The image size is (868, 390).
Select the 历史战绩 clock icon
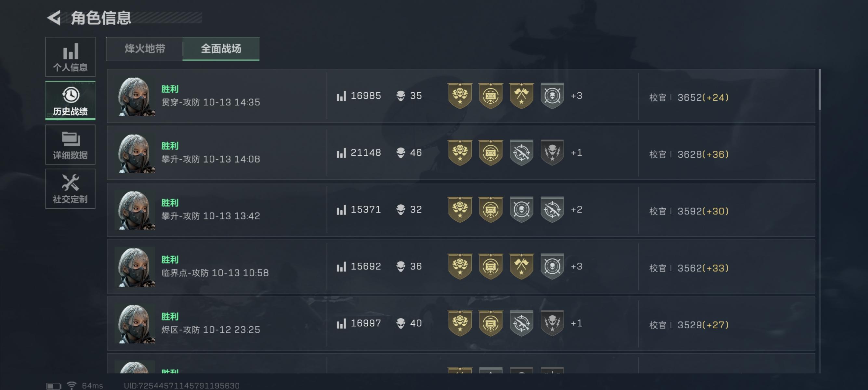tap(71, 95)
